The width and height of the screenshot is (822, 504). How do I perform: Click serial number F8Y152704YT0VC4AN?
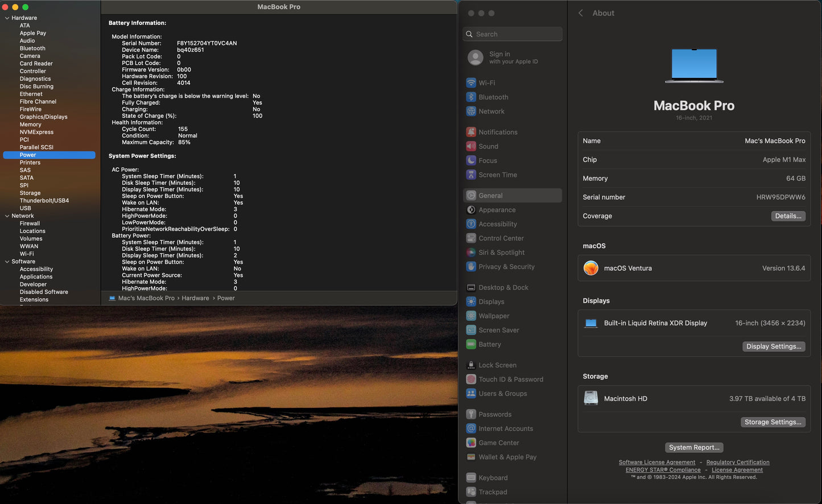[x=206, y=43]
